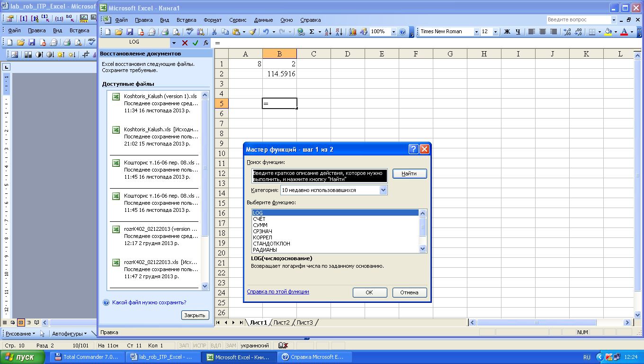644x364 pixels.
Task: Apply bold Ж formatting
Action: [507, 32]
